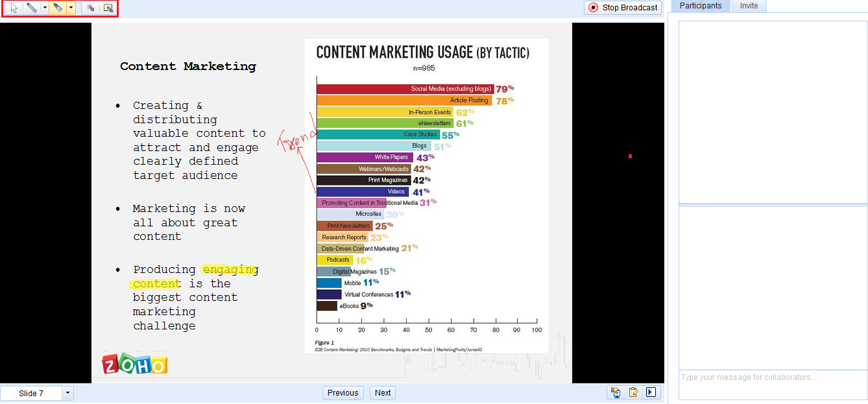868x404 pixels.
Task: Click the Slide 7 text field
Action: pos(31,393)
